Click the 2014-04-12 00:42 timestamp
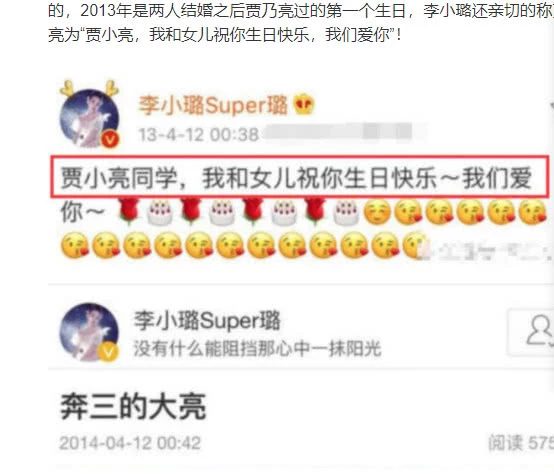The height and width of the screenshot is (474, 554). click(130, 443)
